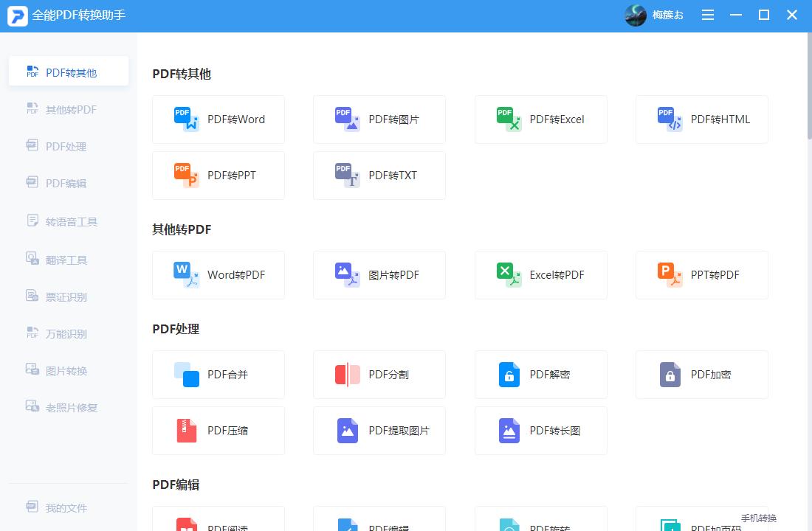Image resolution: width=812 pixels, height=531 pixels.
Task: Launch Excel转PDF conversion
Action: click(x=540, y=274)
